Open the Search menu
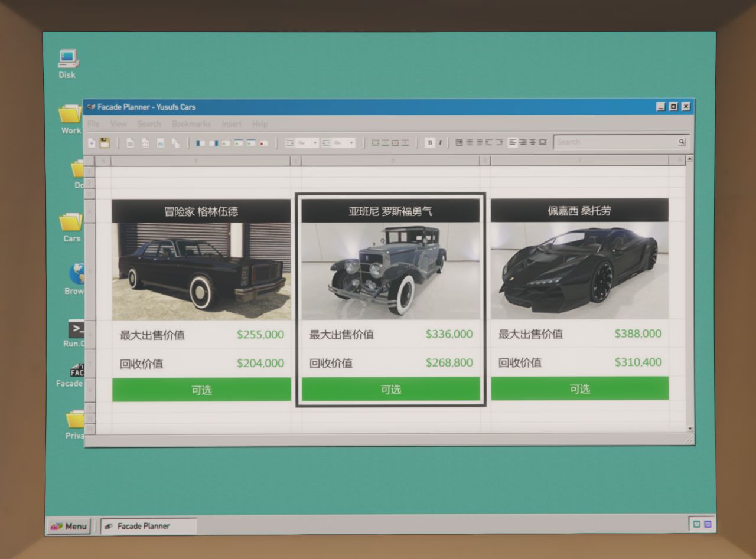Image resolution: width=756 pixels, height=559 pixels. (x=149, y=124)
